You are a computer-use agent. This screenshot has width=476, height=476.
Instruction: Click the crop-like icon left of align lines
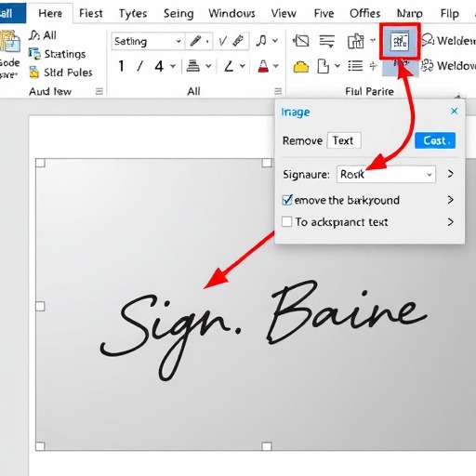(301, 41)
